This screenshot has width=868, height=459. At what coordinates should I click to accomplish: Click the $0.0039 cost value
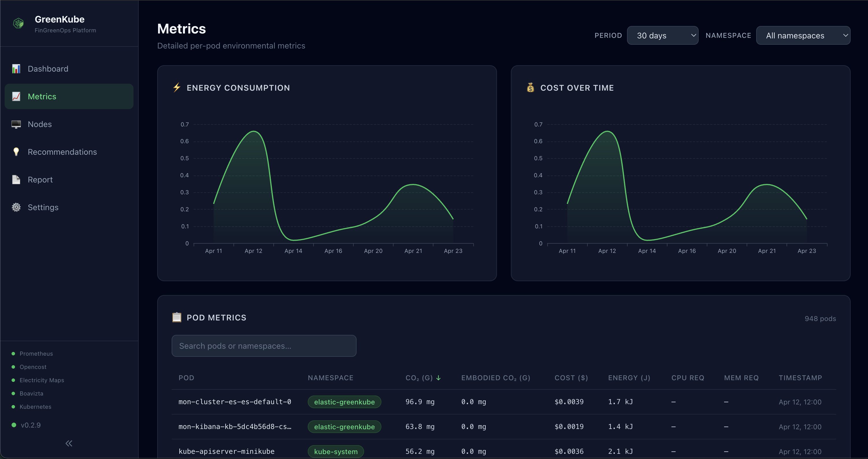click(569, 402)
